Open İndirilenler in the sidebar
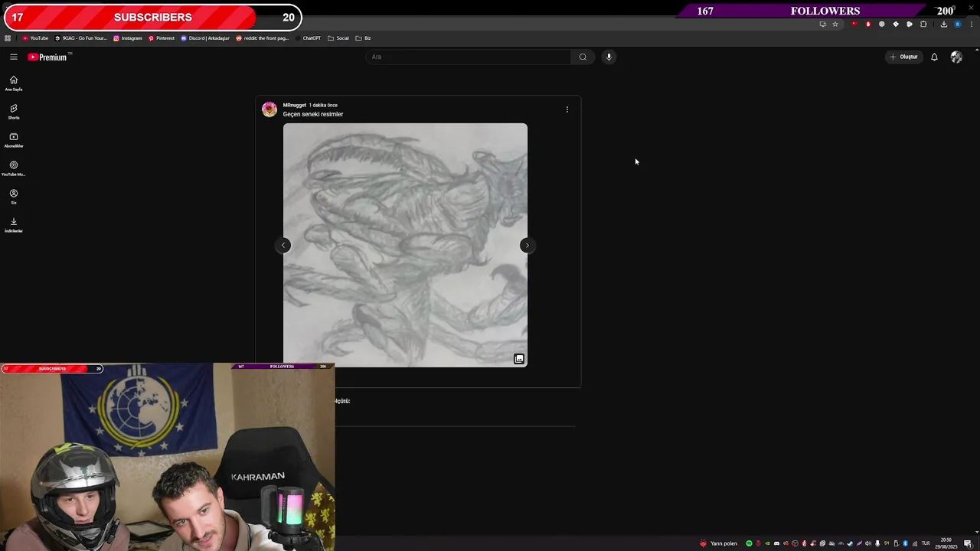Viewport: 980px width, 551px height. click(13, 225)
